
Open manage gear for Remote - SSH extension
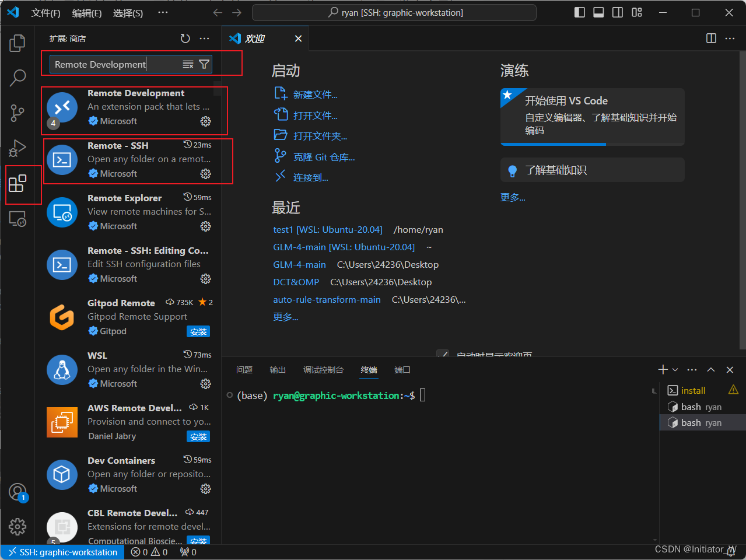205,174
